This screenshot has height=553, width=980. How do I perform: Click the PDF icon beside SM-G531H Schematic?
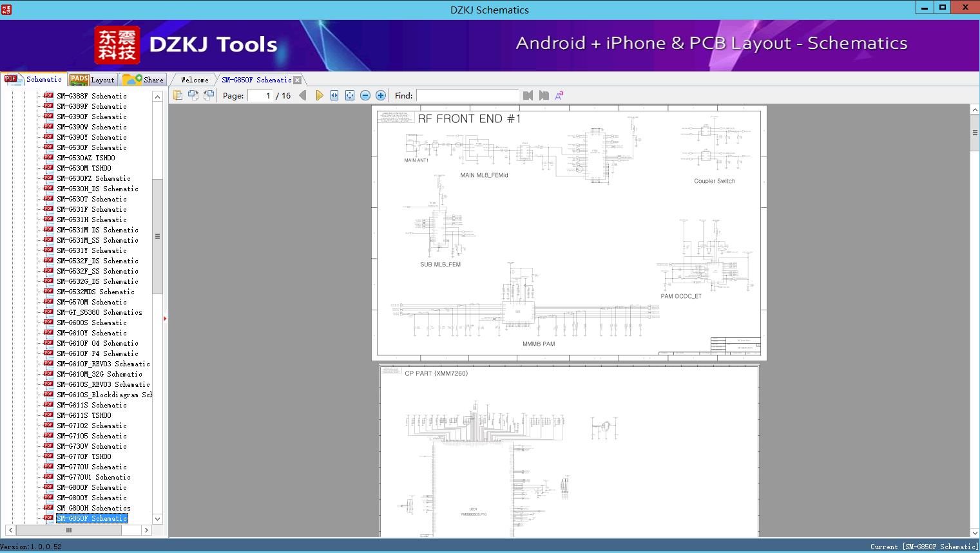click(x=48, y=220)
